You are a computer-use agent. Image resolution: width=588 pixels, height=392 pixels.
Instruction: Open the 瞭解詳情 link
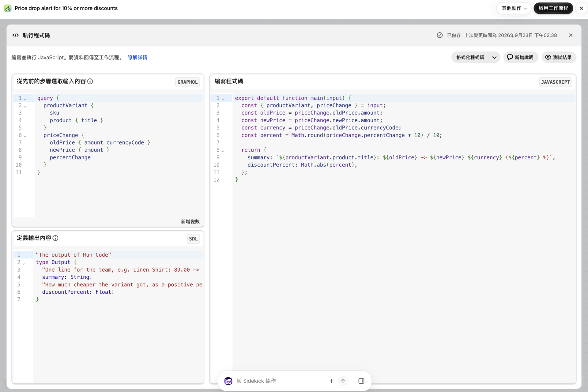[x=137, y=57]
